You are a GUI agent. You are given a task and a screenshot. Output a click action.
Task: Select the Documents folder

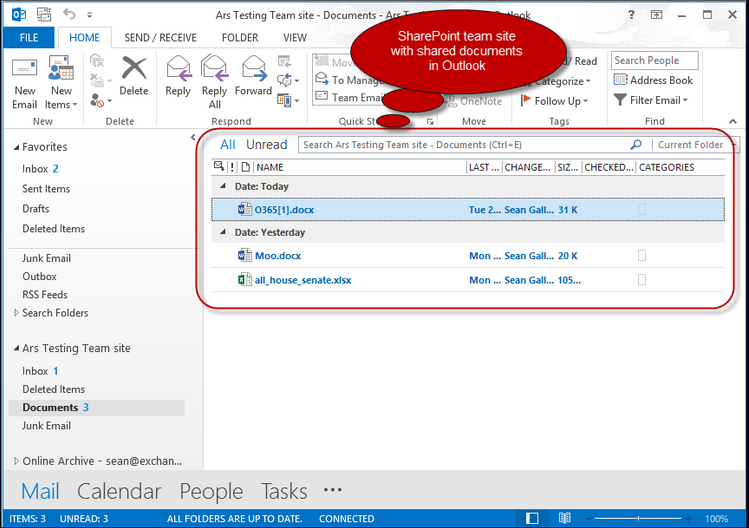point(96,408)
